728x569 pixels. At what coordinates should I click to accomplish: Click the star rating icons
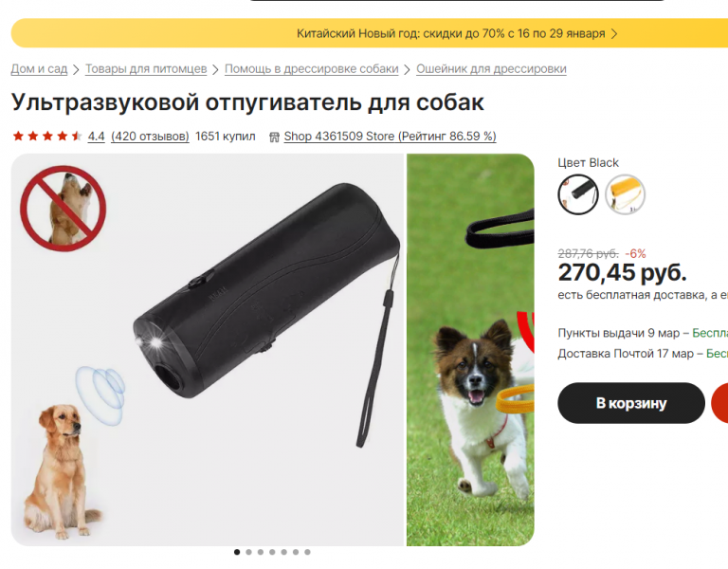pos(47,137)
